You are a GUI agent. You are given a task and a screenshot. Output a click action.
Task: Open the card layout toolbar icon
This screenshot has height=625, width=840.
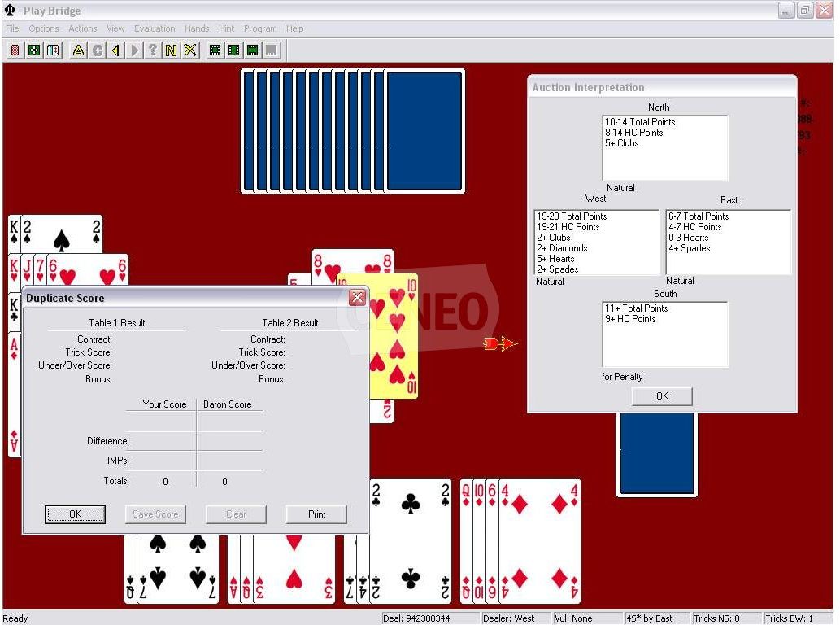(52, 50)
